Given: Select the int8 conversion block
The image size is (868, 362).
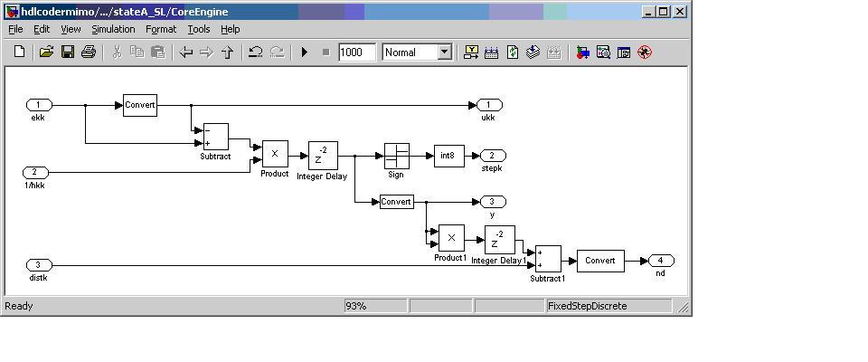Looking at the screenshot, I should click(449, 156).
